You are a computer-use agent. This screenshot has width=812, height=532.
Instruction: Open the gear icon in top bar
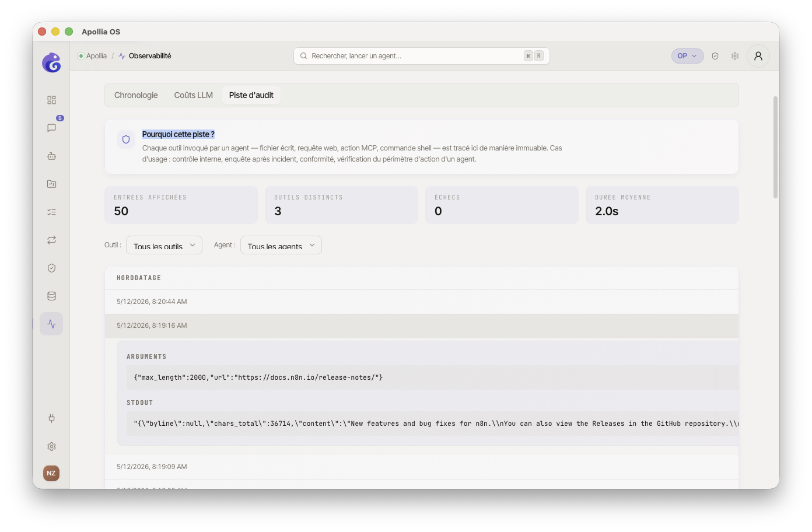(x=735, y=56)
